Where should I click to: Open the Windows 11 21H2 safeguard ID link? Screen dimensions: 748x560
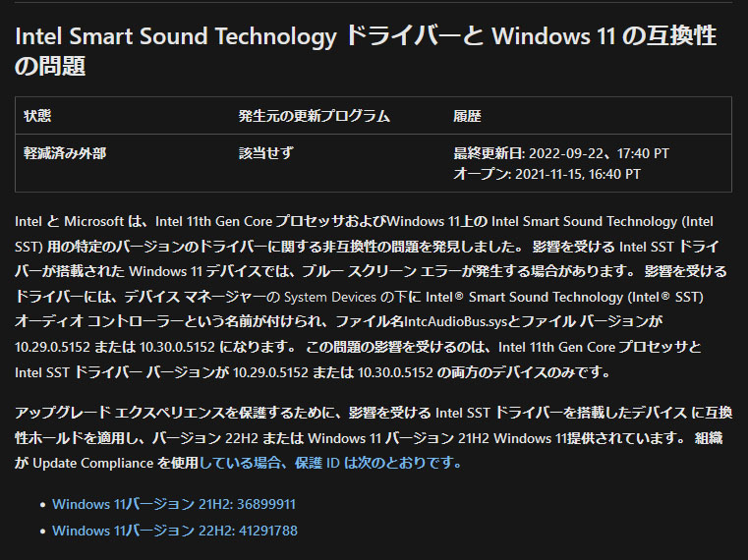point(173,505)
